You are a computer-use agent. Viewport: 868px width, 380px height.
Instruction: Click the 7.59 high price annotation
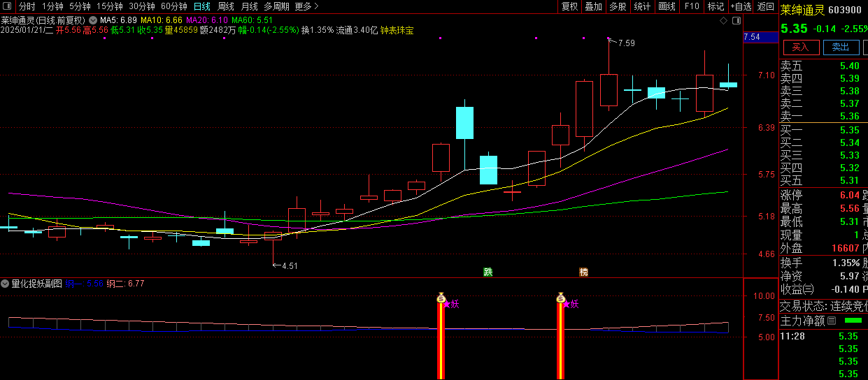pyautogui.click(x=626, y=43)
